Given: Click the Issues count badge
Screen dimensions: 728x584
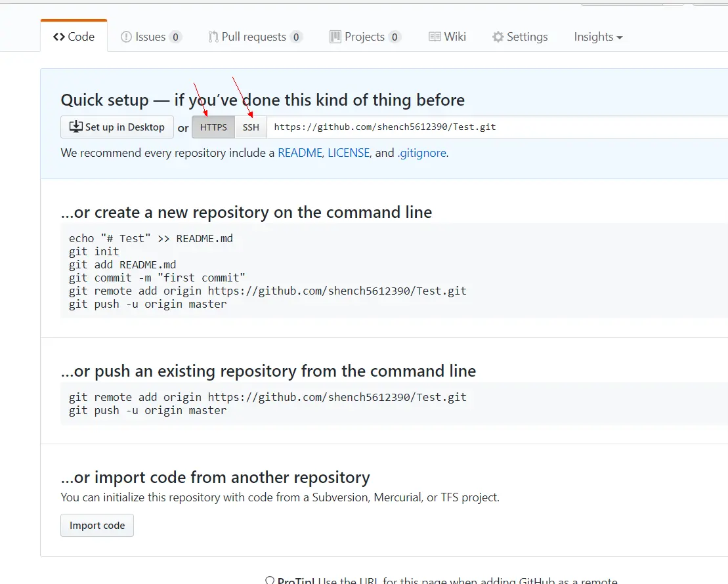Looking at the screenshot, I should click(x=175, y=37).
